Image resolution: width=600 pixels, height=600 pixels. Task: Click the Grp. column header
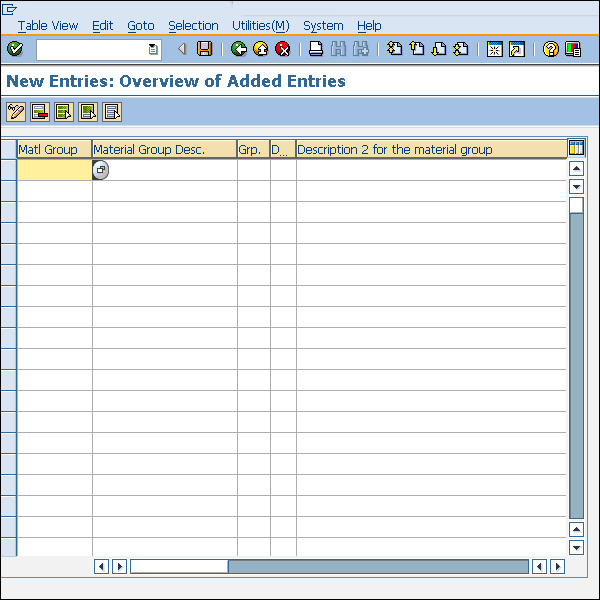254,149
